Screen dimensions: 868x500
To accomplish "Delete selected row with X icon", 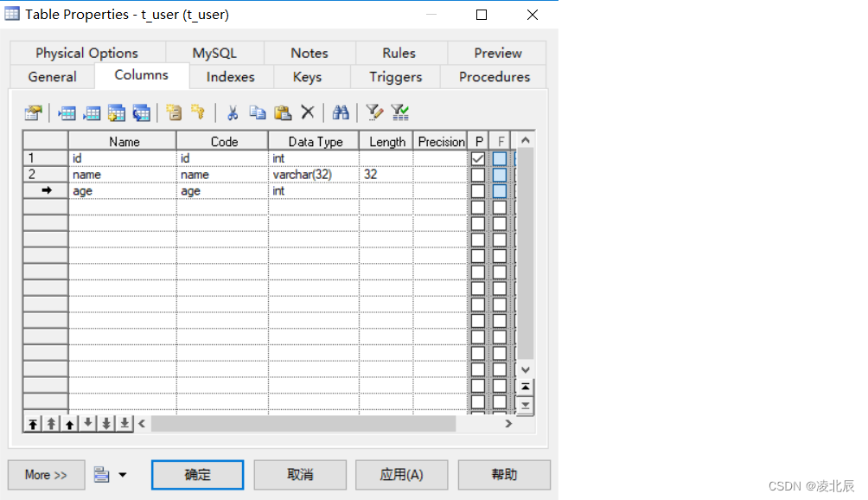I will [x=308, y=112].
